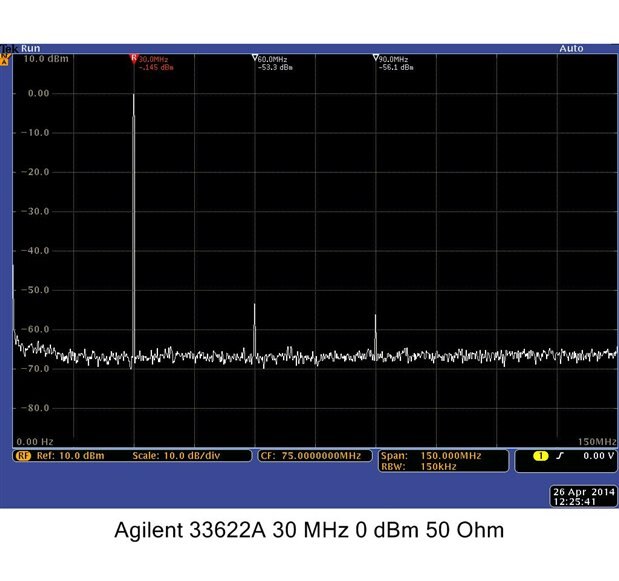Viewport: 619px width, 581px height.
Task: Click the 30 MHz fundamental spectral peak
Action: [x=134, y=225]
